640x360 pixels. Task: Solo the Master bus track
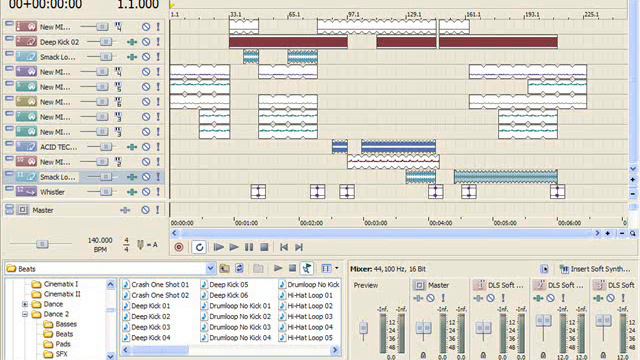[158, 210]
